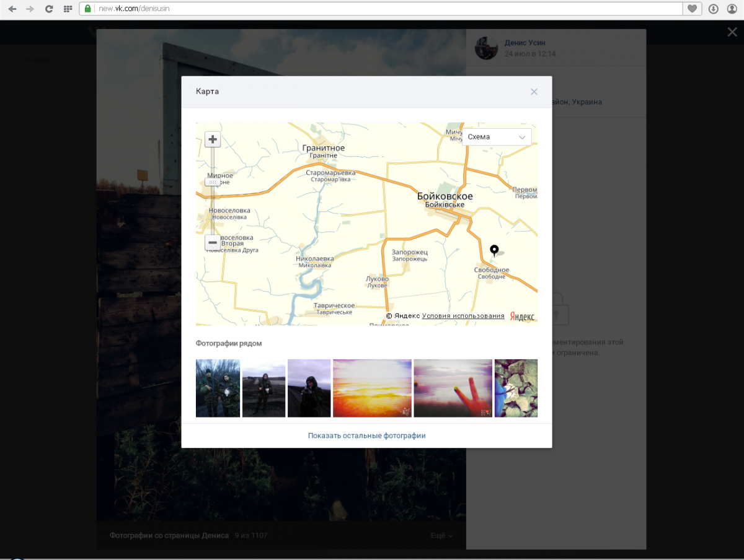Open Денис Усин profile name link
The image size is (744, 560).
pos(525,43)
